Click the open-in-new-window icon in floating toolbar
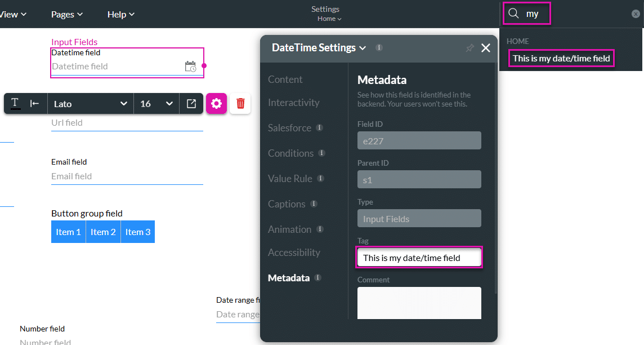Viewport: 644px width, 345px height. tap(191, 104)
